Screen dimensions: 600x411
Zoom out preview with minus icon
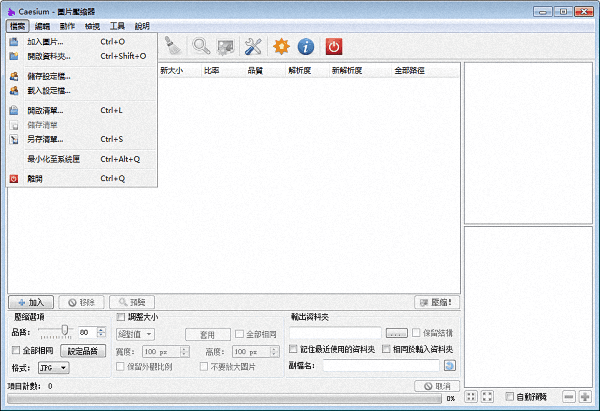click(569, 396)
